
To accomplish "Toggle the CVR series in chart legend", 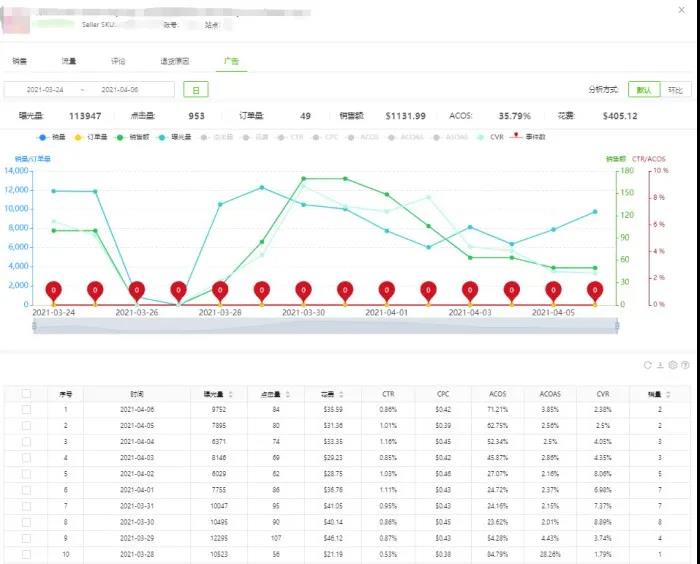I will pyautogui.click(x=490, y=137).
